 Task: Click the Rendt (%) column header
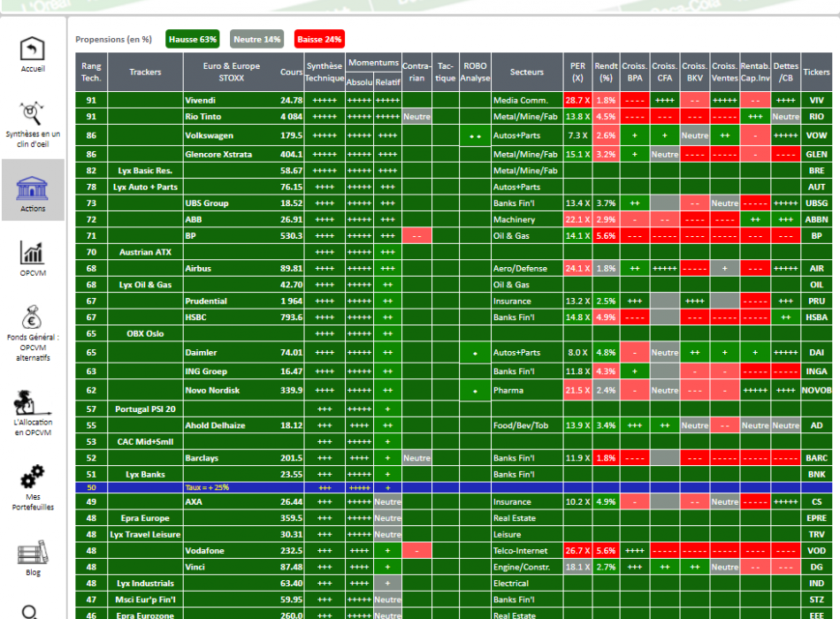point(606,72)
